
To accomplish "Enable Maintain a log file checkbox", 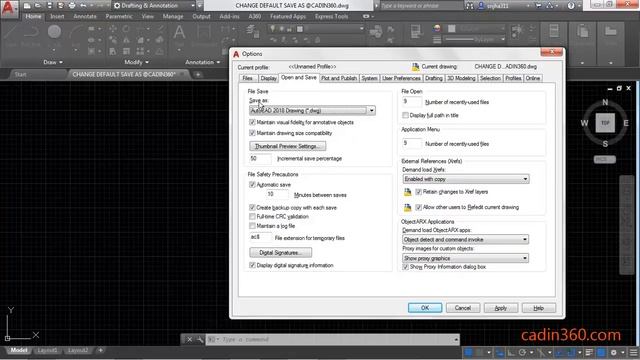I will [x=252, y=226].
